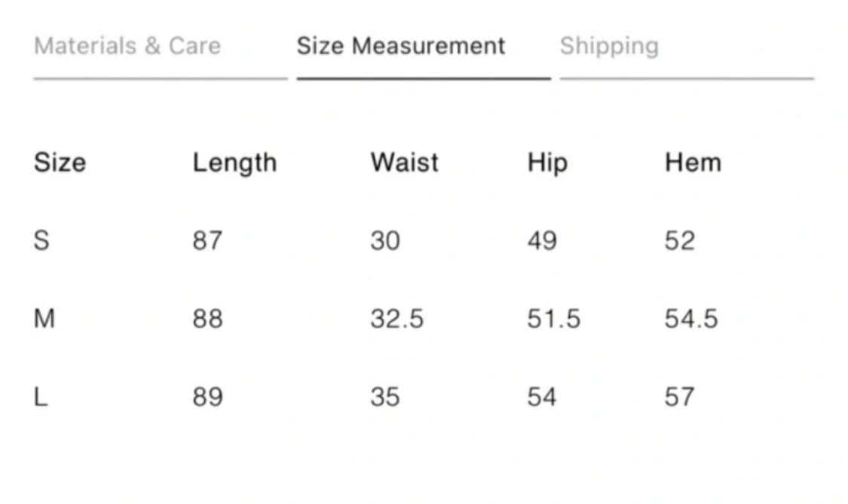Open the Materials & Care tab

click(127, 46)
